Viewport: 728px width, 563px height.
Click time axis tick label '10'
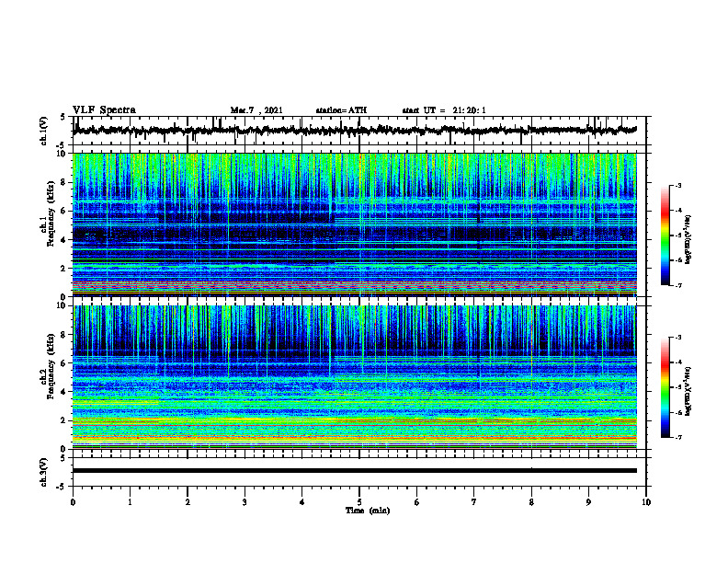[646, 502]
